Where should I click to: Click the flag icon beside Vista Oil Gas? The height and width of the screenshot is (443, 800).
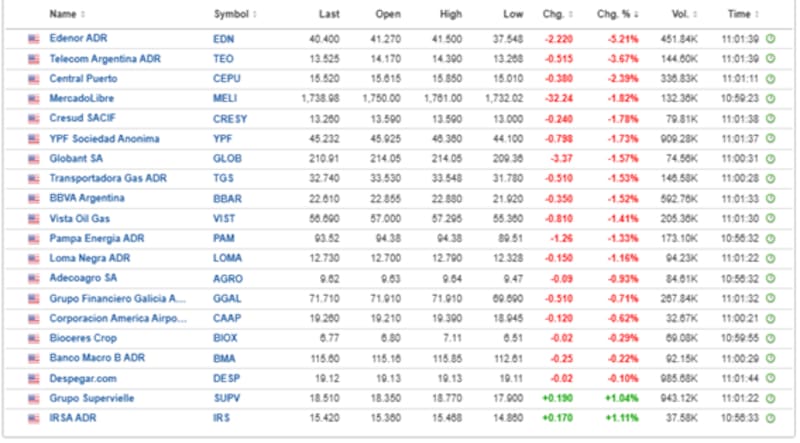click(34, 218)
